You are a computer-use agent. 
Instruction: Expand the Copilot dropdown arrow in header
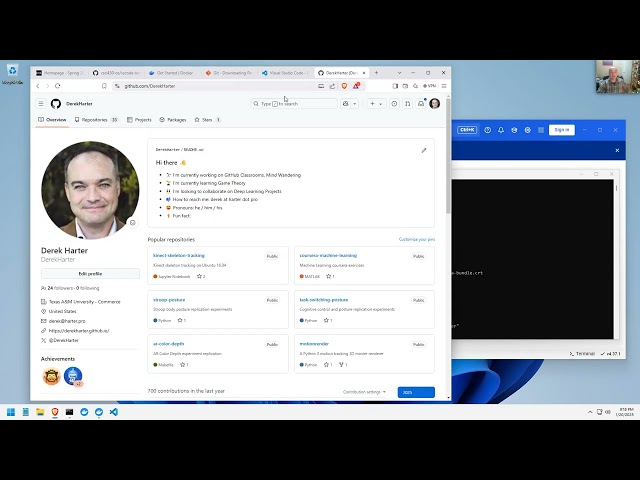click(355, 104)
